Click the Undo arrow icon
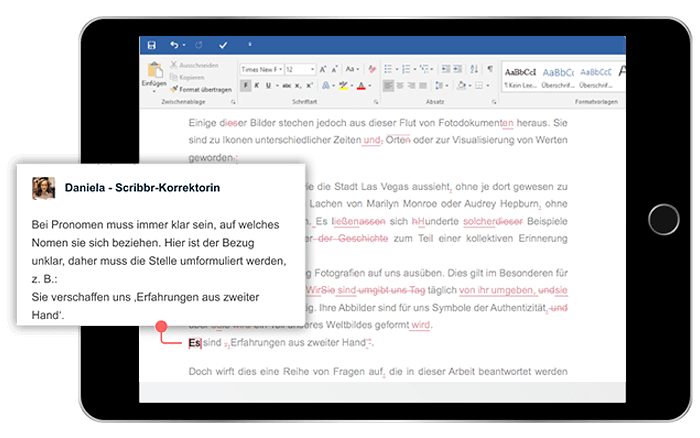The image size is (700, 438). pyautogui.click(x=173, y=45)
